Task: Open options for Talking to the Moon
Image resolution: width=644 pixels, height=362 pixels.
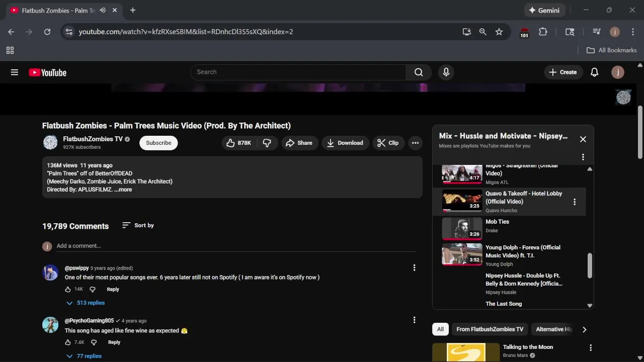Action: coord(591,347)
